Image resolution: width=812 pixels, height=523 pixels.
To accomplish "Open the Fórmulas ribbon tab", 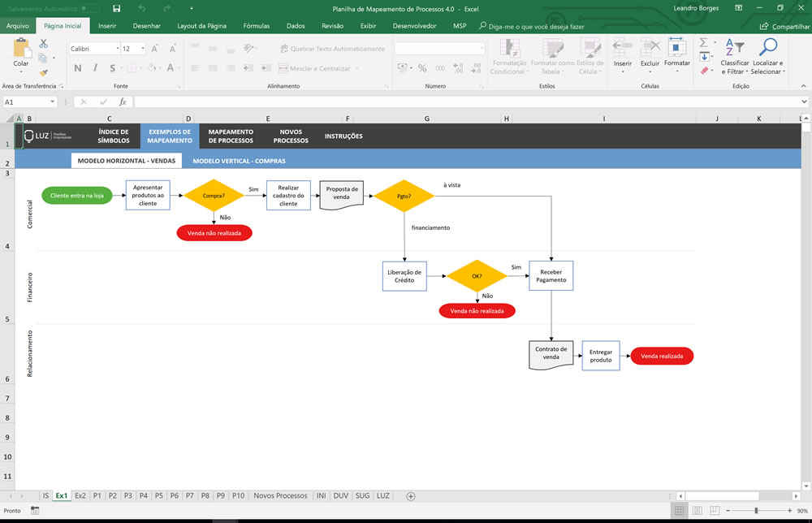I will click(257, 26).
